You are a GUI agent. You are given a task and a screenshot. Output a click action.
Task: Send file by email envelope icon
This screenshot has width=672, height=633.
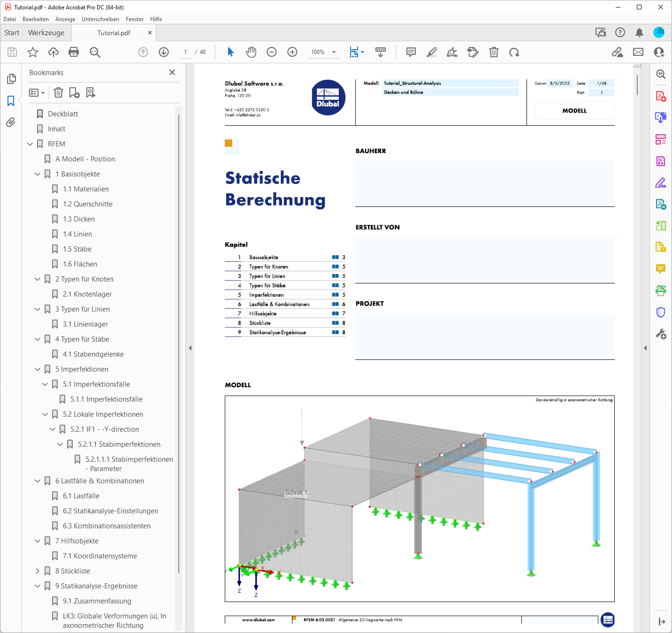coord(638,52)
